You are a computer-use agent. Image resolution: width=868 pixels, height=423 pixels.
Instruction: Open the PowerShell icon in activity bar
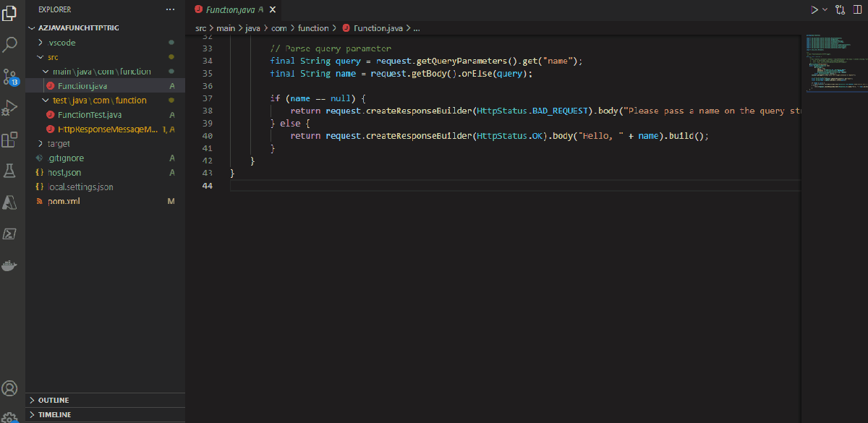click(10, 234)
